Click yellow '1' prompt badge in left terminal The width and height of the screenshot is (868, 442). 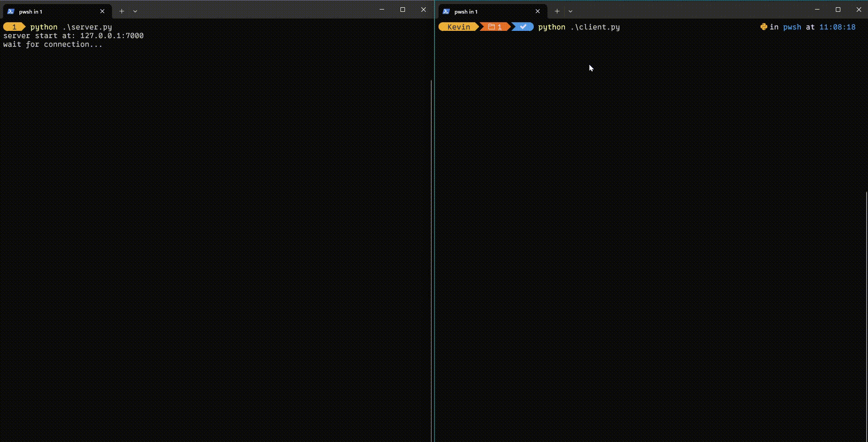click(14, 27)
